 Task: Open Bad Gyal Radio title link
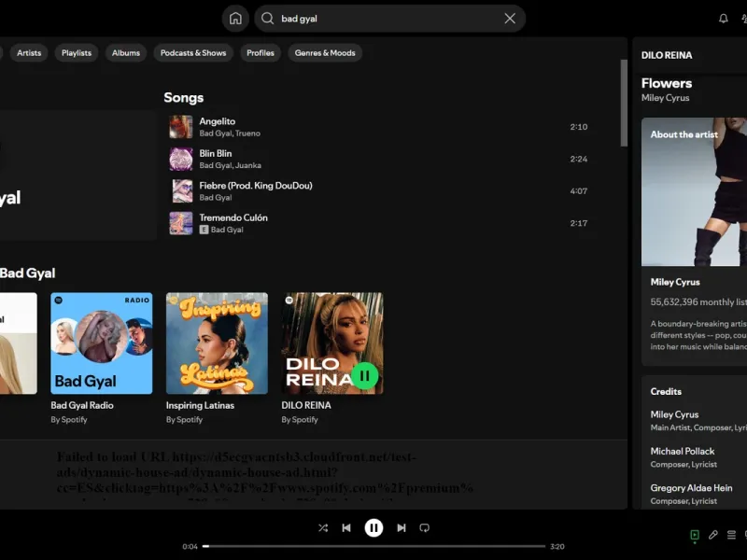[82, 405]
